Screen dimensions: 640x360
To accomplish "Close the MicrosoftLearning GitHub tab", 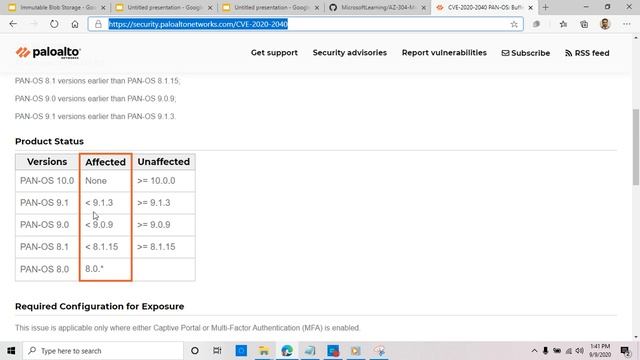I will click(x=423, y=7).
